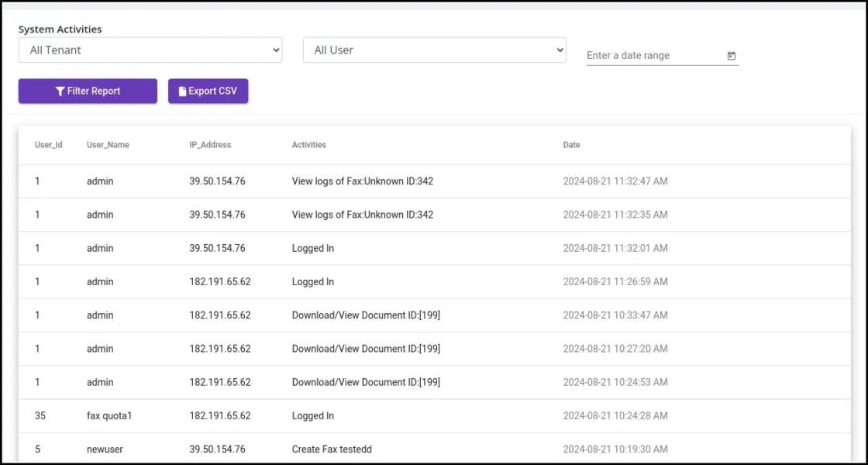Click the newuser user name
This screenshot has width=868, height=465.
[104, 449]
